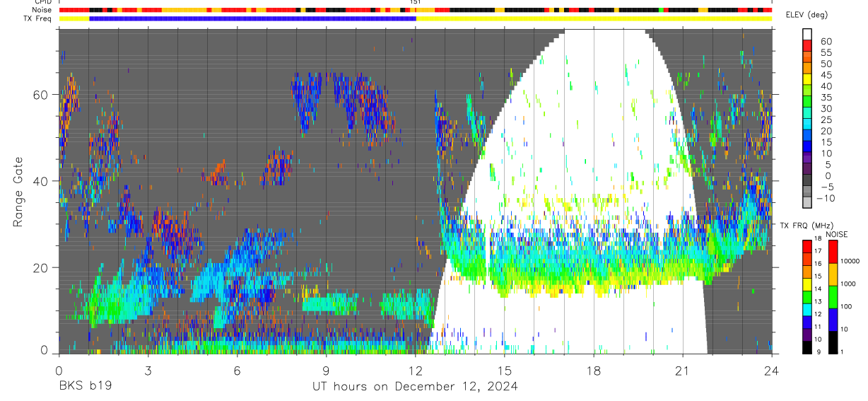Click ELEV colorbar label '-10'
The width and height of the screenshot is (868, 401).
pos(825,199)
